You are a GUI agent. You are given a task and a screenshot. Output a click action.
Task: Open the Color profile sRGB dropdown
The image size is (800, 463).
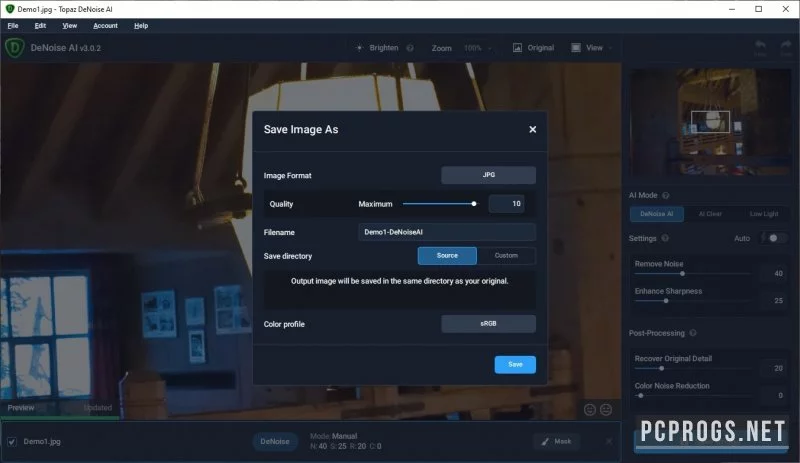coord(488,324)
